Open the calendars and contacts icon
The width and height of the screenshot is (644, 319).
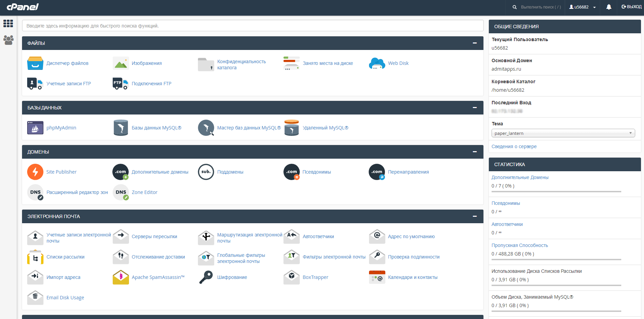coord(377,277)
